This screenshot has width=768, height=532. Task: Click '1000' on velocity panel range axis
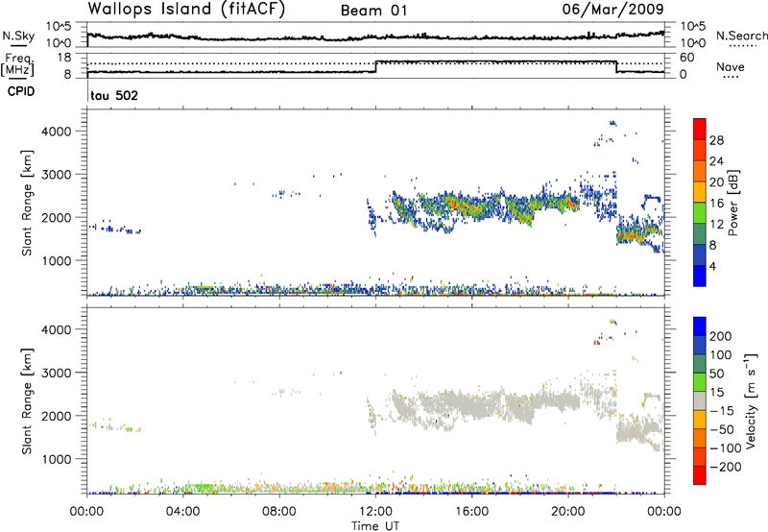coord(57,459)
